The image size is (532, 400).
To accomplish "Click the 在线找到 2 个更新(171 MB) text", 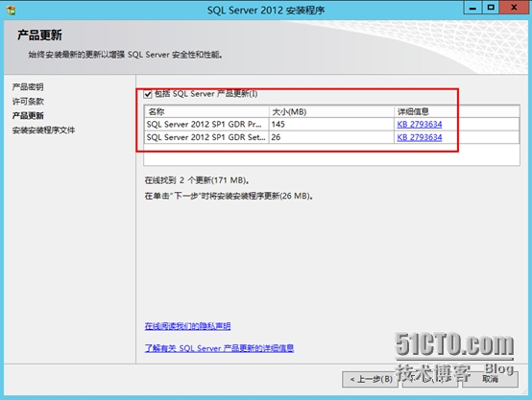I will tap(197, 180).
